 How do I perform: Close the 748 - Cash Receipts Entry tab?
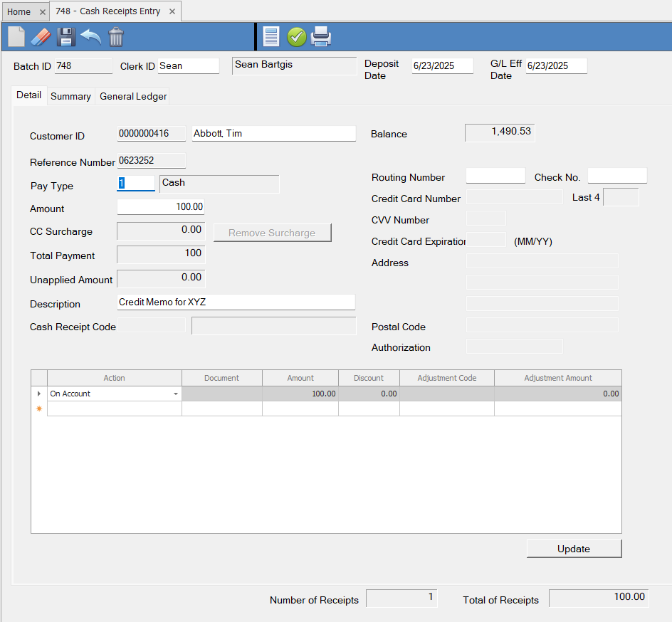(x=172, y=11)
